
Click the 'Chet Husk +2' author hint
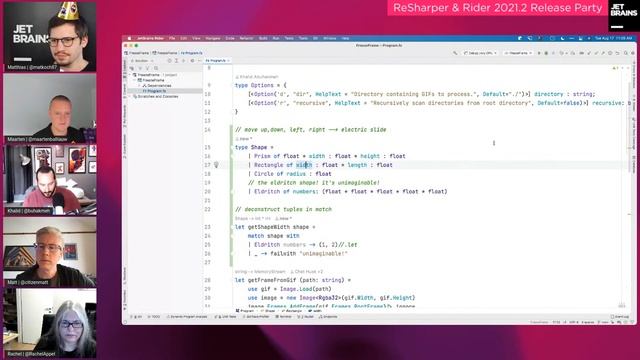click(307, 271)
